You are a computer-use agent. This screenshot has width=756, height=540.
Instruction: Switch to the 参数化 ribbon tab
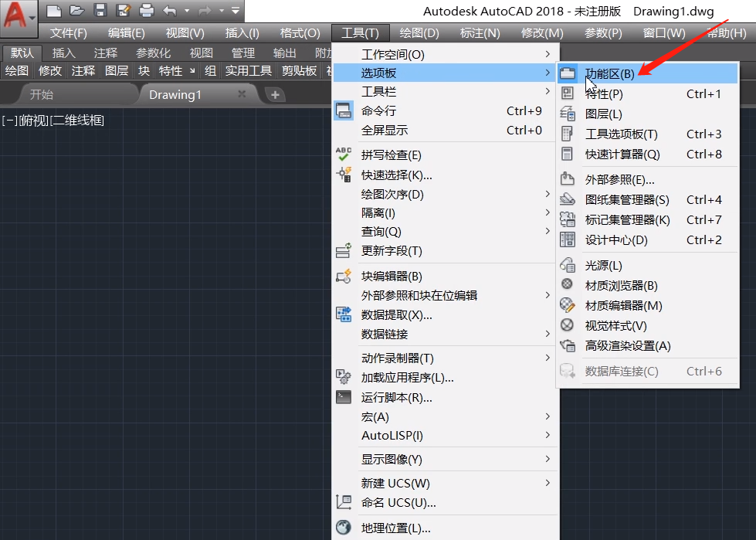point(153,52)
